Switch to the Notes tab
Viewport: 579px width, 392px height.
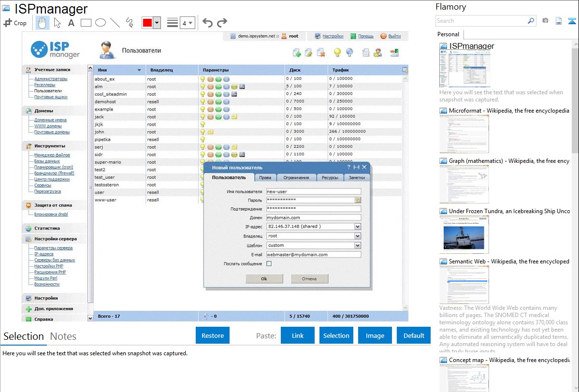63,336
